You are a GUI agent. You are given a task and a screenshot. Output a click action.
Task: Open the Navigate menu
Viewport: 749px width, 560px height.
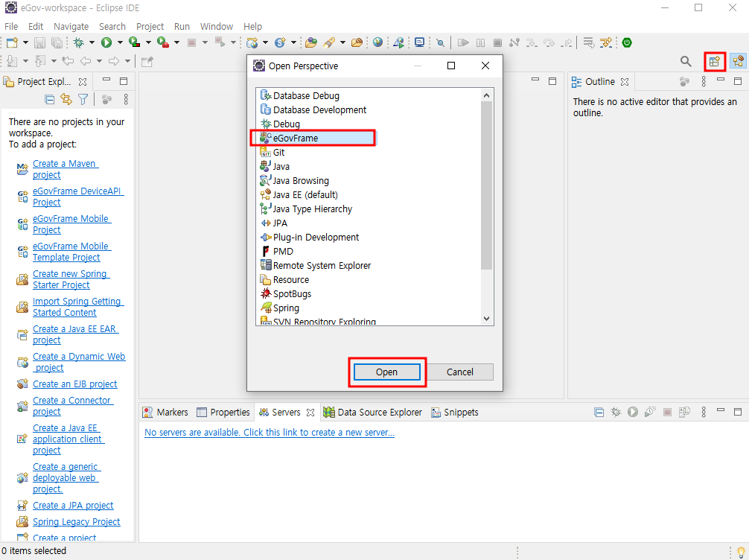click(71, 26)
